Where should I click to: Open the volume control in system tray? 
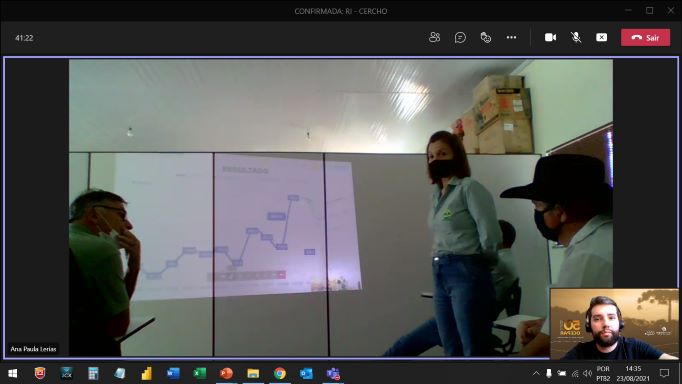[x=587, y=373]
